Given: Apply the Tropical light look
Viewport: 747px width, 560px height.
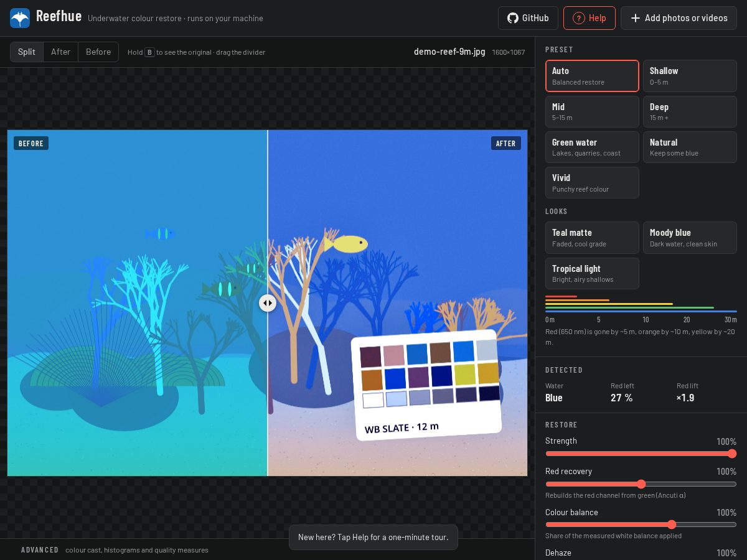Looking at the screenshot, I should [x=592, y=274].
